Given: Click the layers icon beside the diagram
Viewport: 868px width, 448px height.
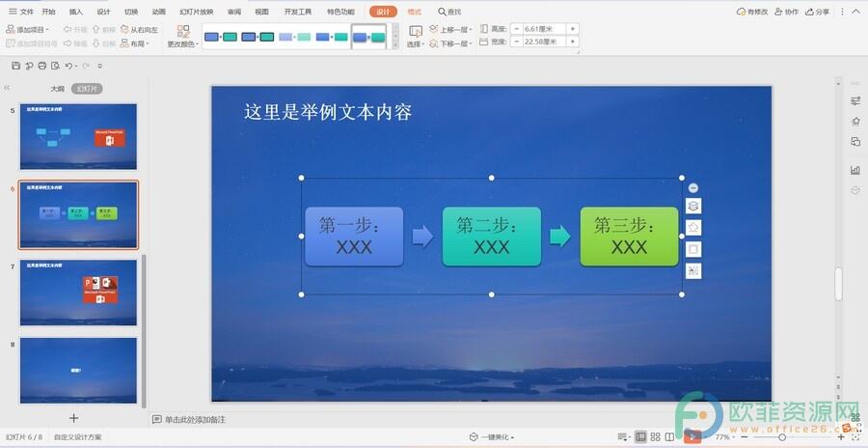Looking at the screenshot, I should click(x=693, y=207).
